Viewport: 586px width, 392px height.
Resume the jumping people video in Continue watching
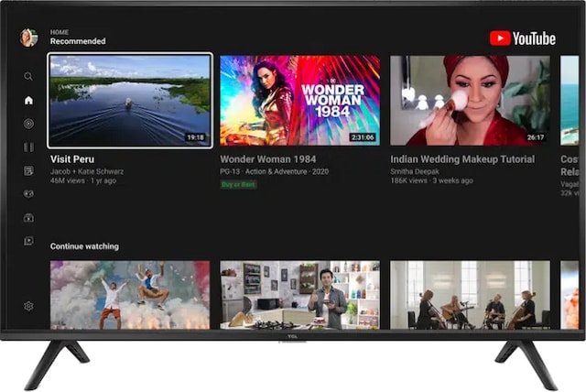coord(130,295)
